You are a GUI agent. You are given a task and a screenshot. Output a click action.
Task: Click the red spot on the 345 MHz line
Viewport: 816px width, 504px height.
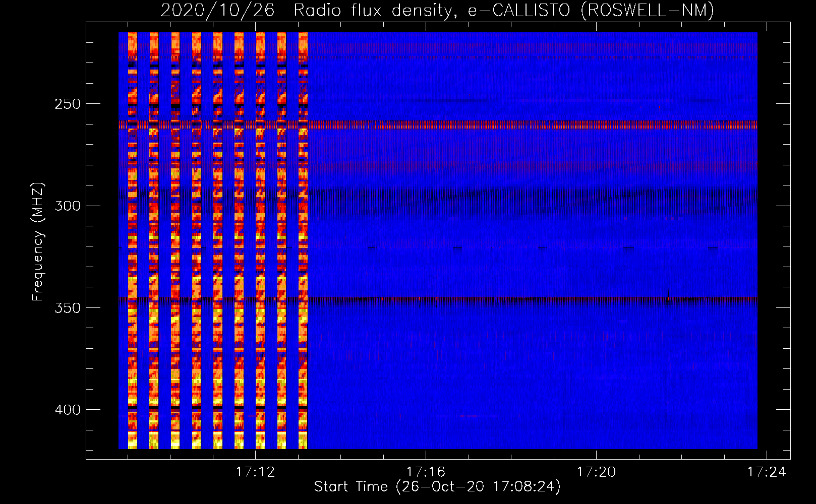(669, 298)
